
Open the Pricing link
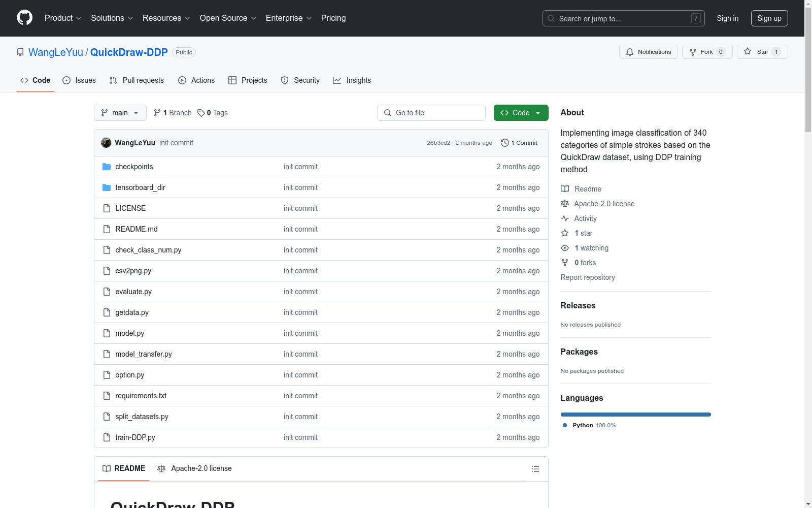click(x=333, y=18)
